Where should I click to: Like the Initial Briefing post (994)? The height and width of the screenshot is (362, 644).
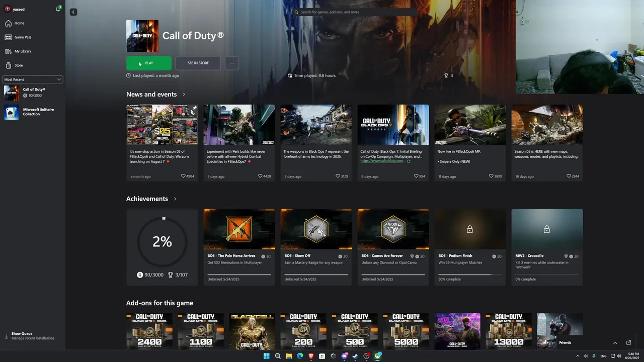(x=416, y=176)
